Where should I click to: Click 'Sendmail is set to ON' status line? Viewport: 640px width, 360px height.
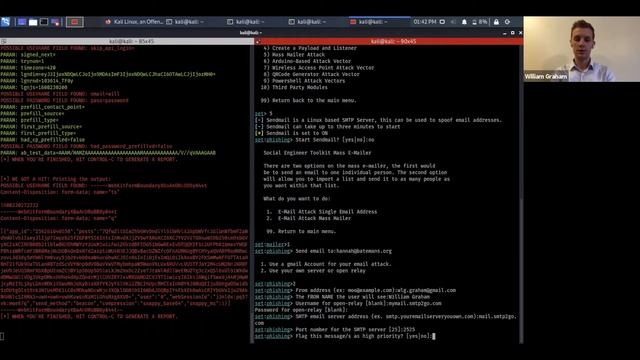click(291, 133)
